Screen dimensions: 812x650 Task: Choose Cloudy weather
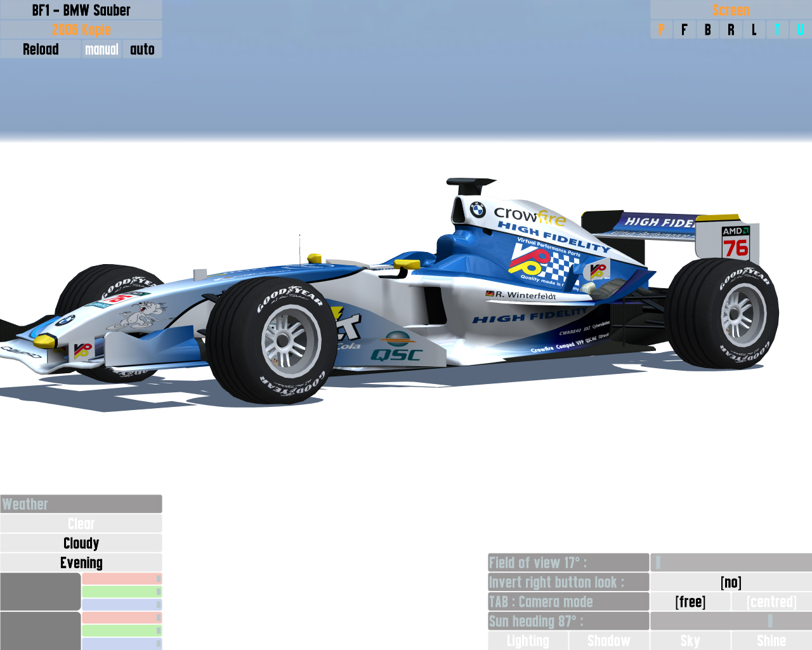[x=81, y=543]
